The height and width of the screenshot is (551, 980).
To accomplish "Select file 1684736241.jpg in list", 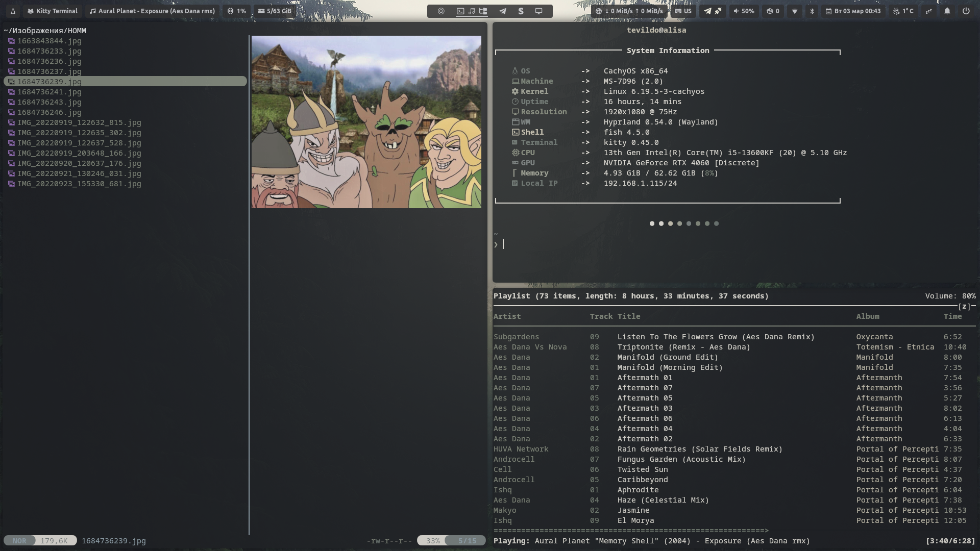I will [50, 92].
